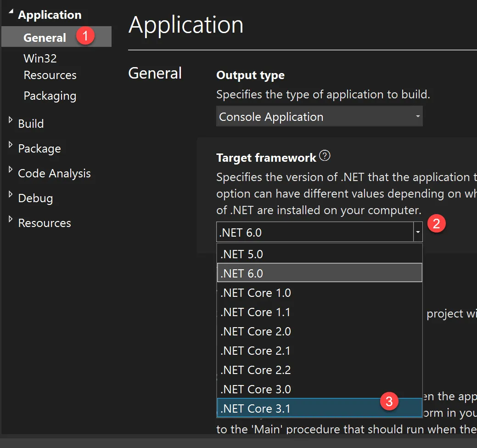
Task: Open the Output type dropdown
Action: [x=319, y=117]
